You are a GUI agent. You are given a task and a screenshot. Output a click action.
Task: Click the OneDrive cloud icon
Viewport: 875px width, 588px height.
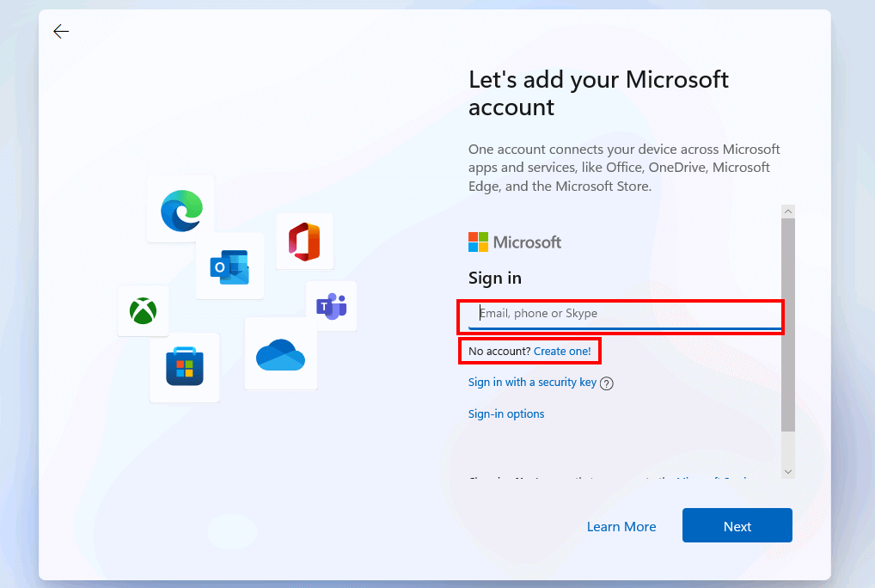[x=280, y=353]
